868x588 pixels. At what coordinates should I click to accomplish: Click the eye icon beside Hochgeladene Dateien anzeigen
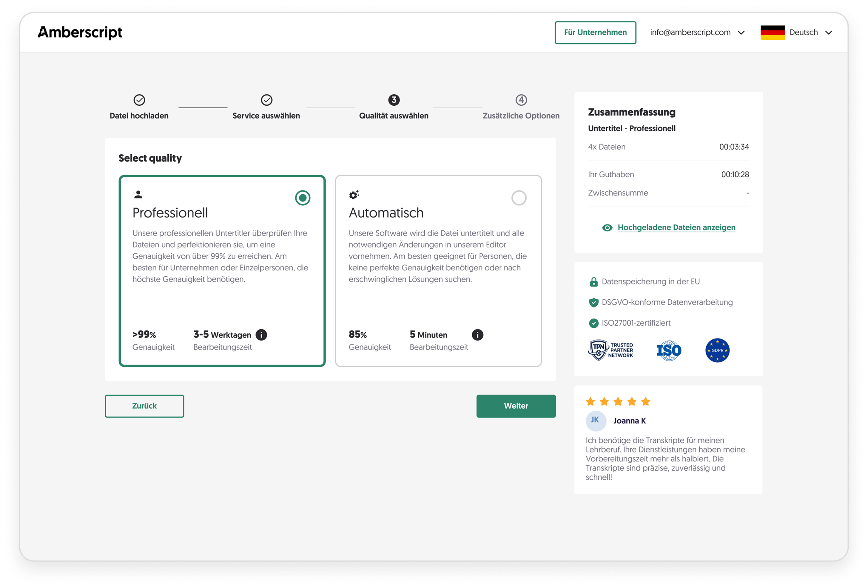coord(607,227)
